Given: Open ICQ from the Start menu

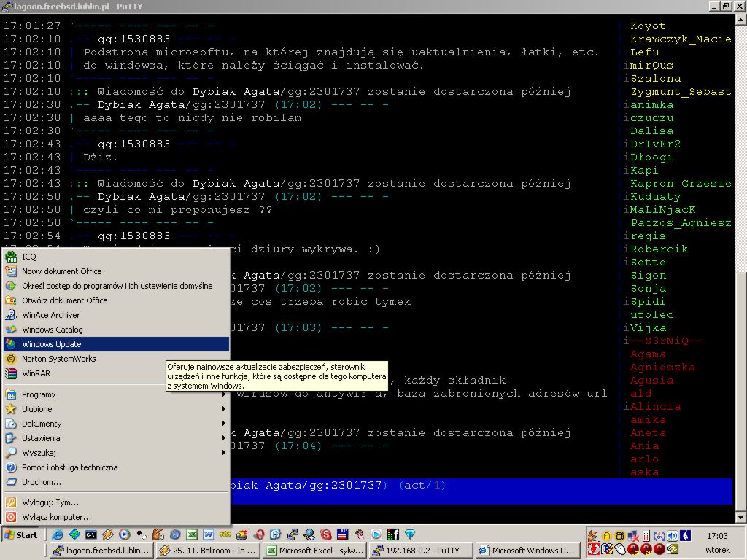Looking at the screenshot, I should (x=116, y=257).
